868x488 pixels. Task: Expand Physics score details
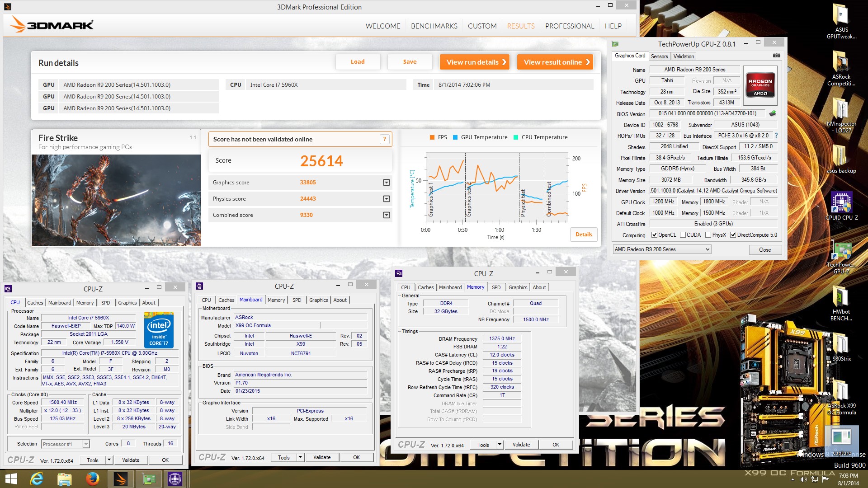pos(386,199)
